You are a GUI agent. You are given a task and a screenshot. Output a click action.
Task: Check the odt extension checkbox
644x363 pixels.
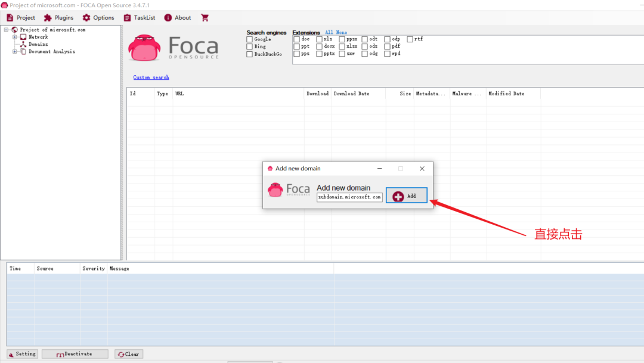tap(365, 39)
